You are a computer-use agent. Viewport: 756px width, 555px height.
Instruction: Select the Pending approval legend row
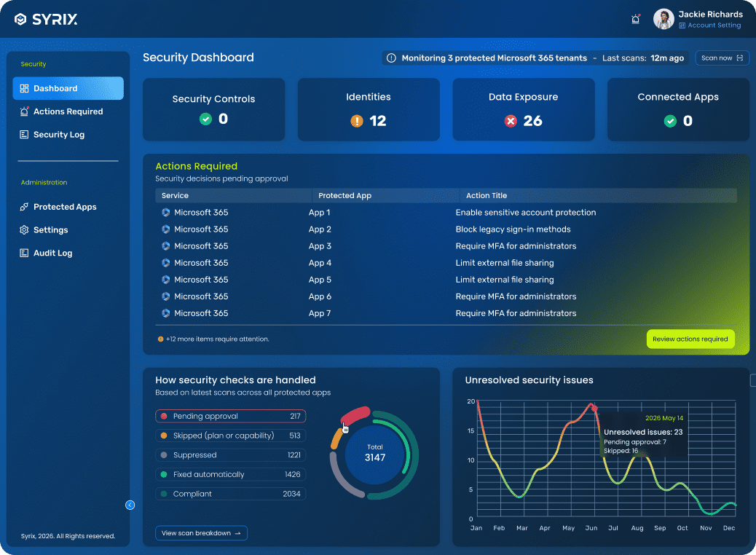[230, 416]
